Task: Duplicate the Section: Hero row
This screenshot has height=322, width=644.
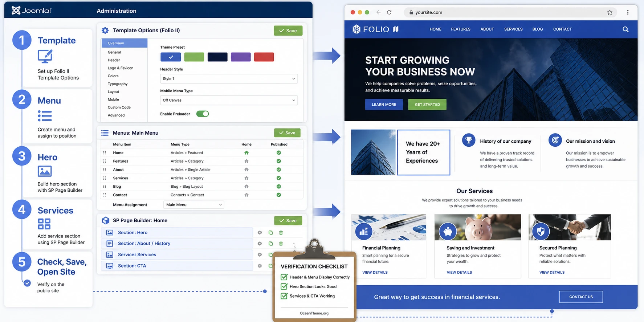Action: tap(270, 233)
